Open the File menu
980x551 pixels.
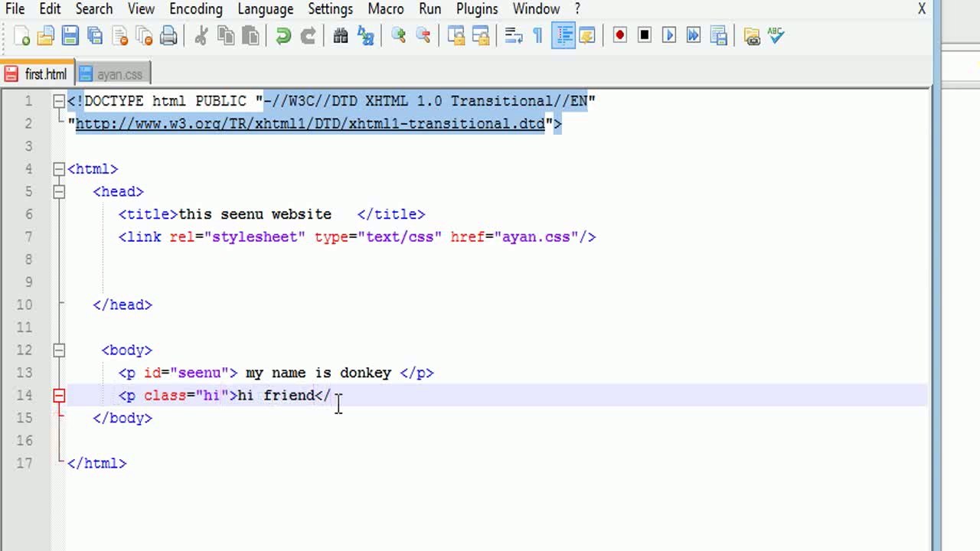(x=15, y=9)
